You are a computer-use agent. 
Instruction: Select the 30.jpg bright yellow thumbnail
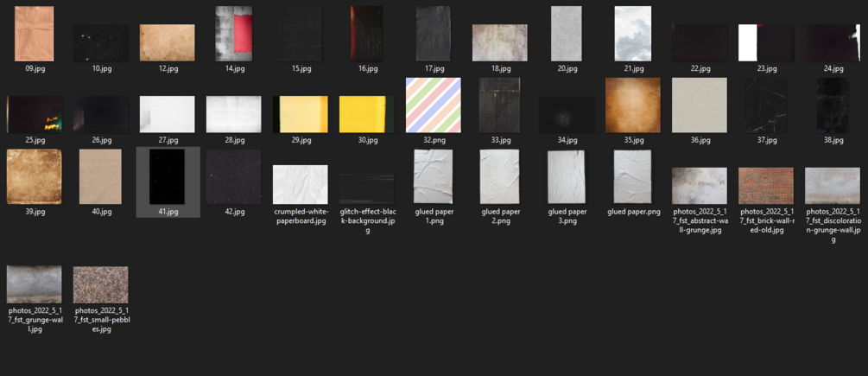tap(367, 114)
